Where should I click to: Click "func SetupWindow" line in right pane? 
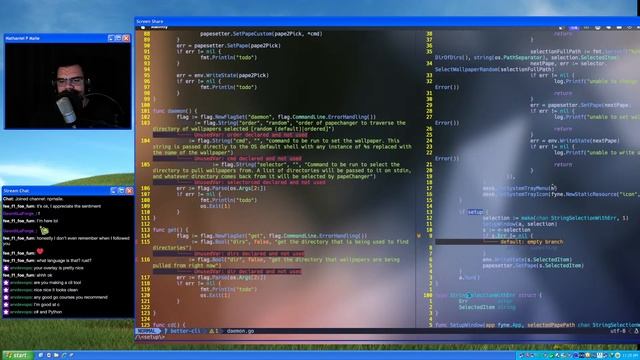pos(537,325)
